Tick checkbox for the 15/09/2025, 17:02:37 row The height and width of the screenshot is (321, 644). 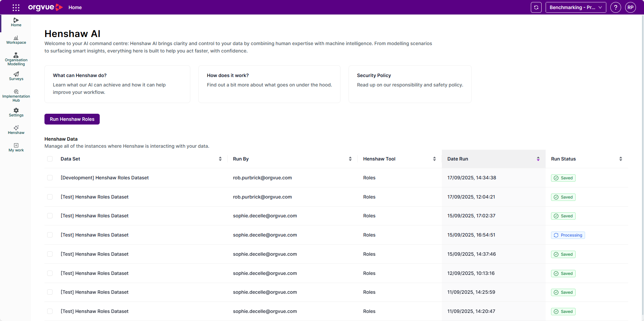pos(50,216)
